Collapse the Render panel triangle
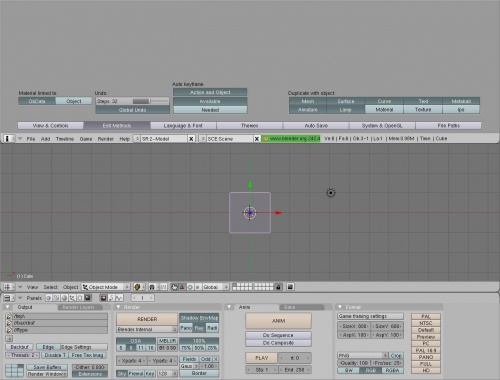The height and width of the screenshot is (380, 500). pos(118,307)
